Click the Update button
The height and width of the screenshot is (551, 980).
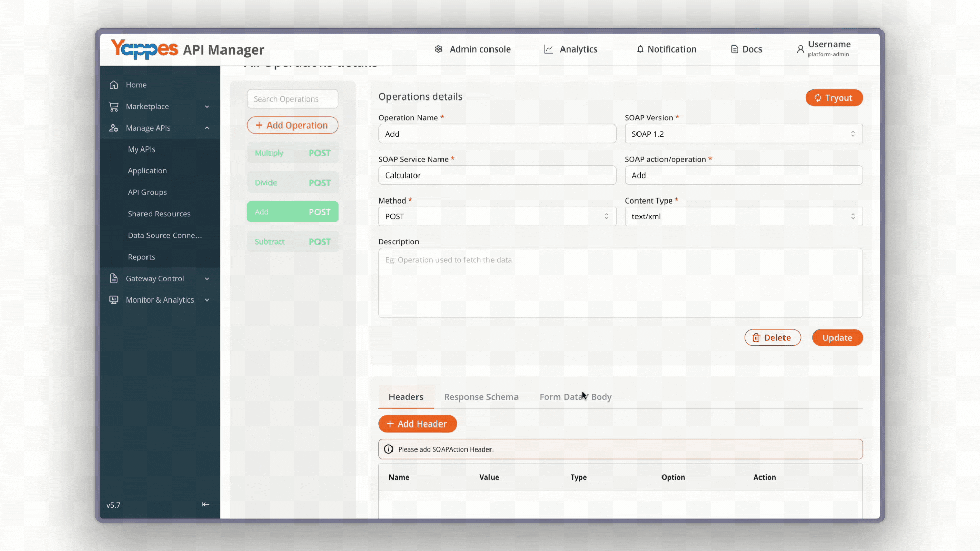pyautogui.click(x=837, y=337)
